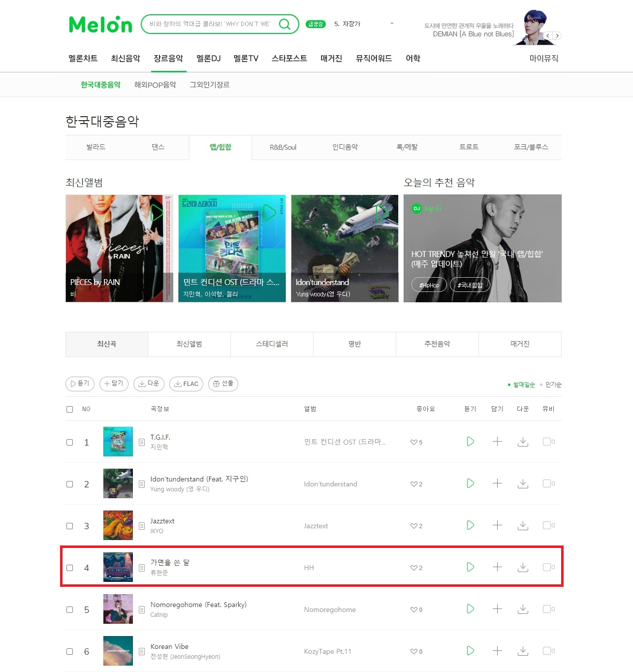
Task: Play the T.G.I.F. track
Action: click(470, 442)
